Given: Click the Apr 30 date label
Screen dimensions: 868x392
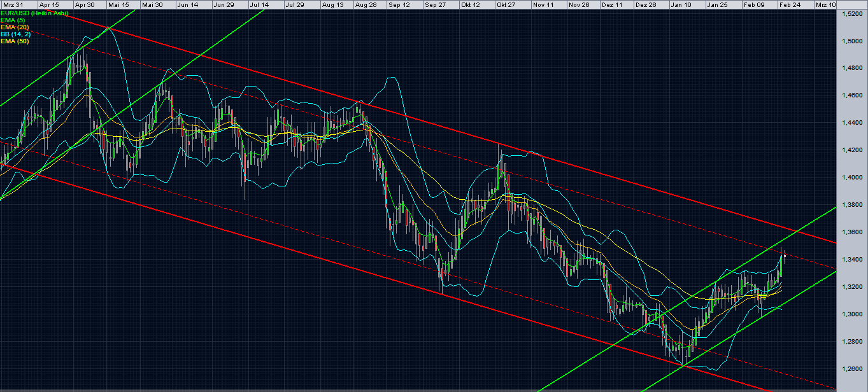Looking at the screenshot, I should point(85,4).
